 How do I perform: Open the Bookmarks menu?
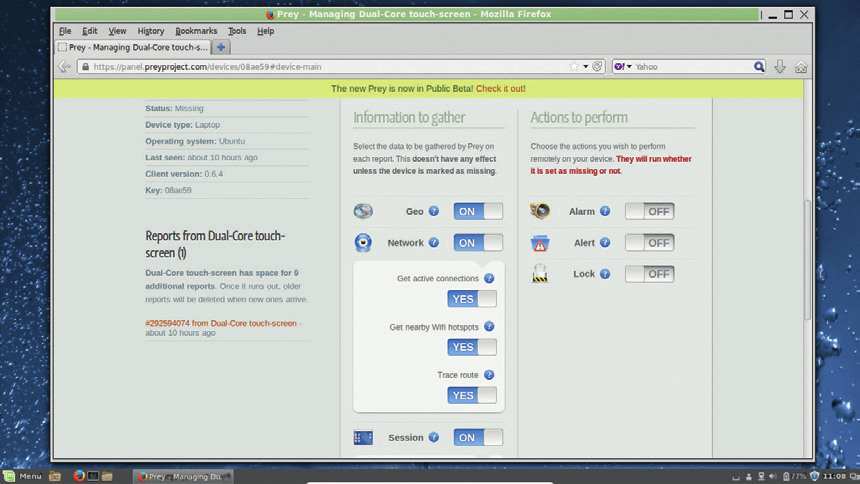point(196,31)
